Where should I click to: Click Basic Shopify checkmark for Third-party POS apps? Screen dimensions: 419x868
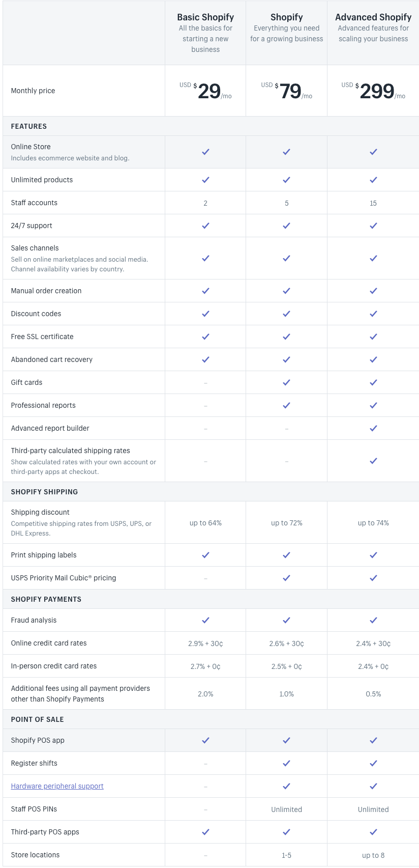(205, 832)
